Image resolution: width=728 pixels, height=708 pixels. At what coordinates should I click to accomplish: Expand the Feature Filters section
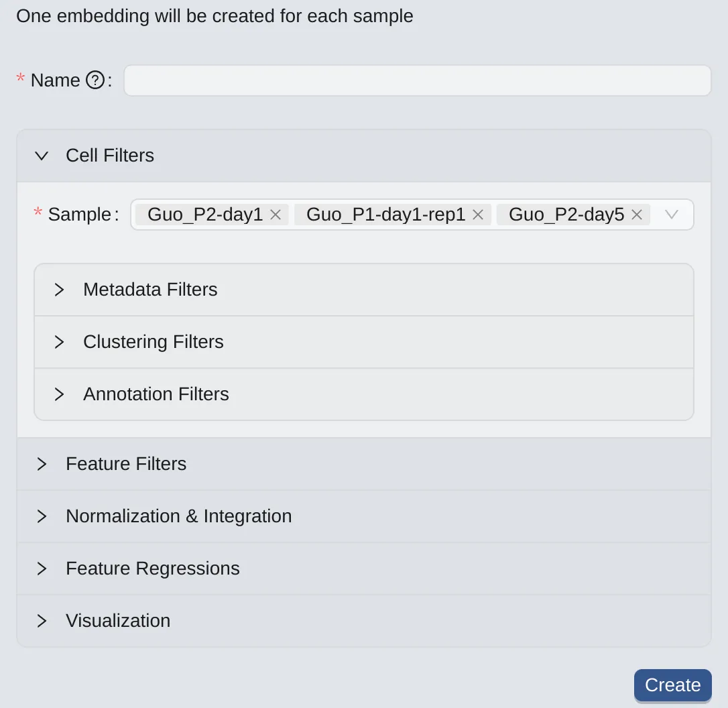tap(126, 464)
